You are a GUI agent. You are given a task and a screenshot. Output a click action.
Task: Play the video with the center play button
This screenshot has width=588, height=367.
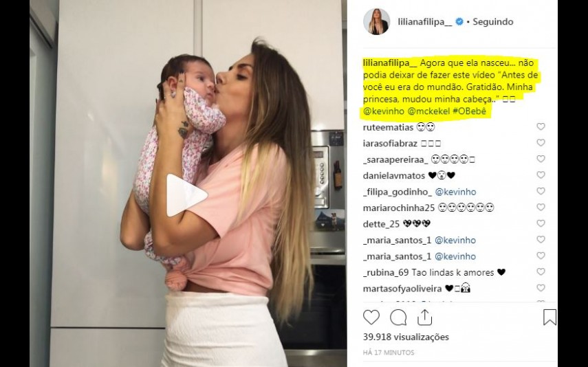point(186,195)
